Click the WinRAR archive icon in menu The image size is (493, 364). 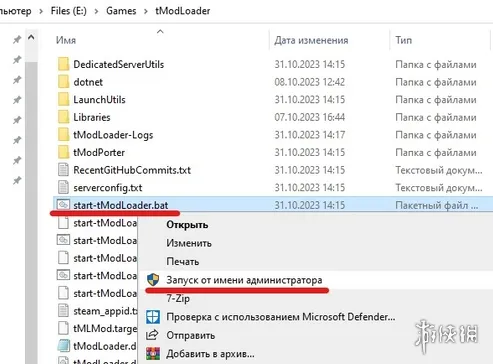pos(153,353)
